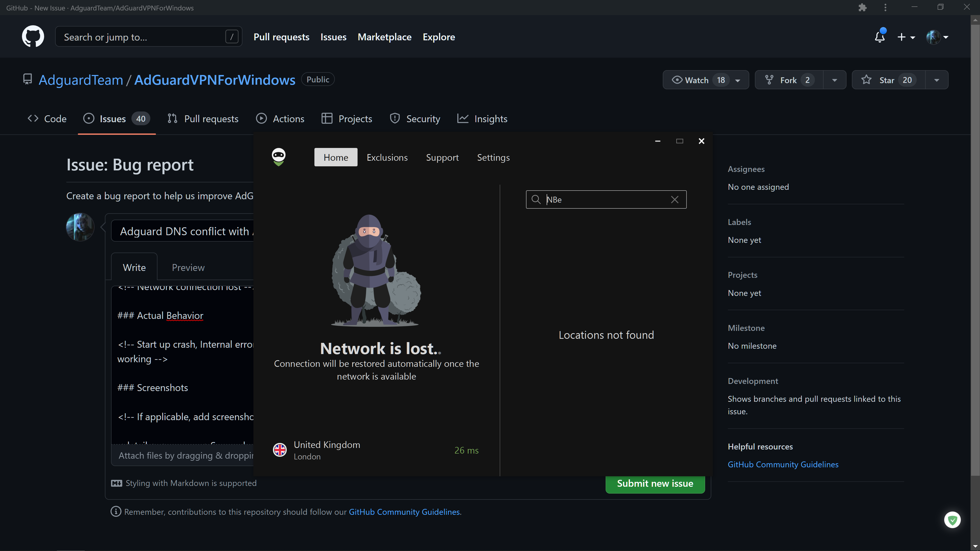Viewport: 980px width, 551px height.
Task: Click the magnifier icon in location search
Action: [536, 200]
